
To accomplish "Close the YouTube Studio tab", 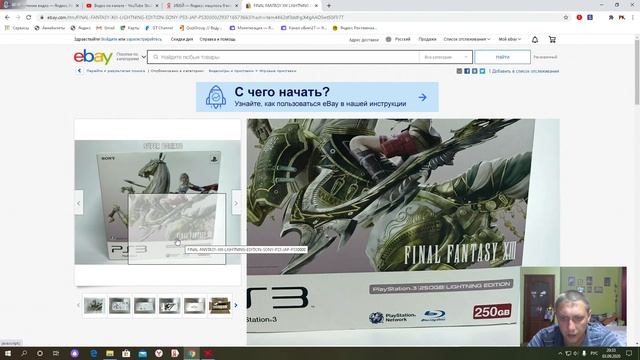I will pyautogui.click(x=157, y=6).
